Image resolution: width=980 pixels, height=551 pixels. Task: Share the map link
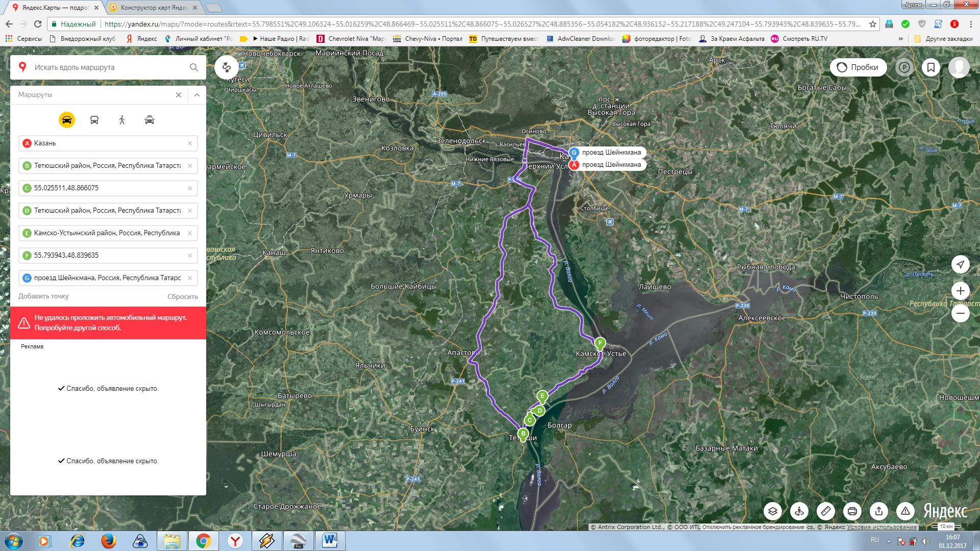[879, 511]
